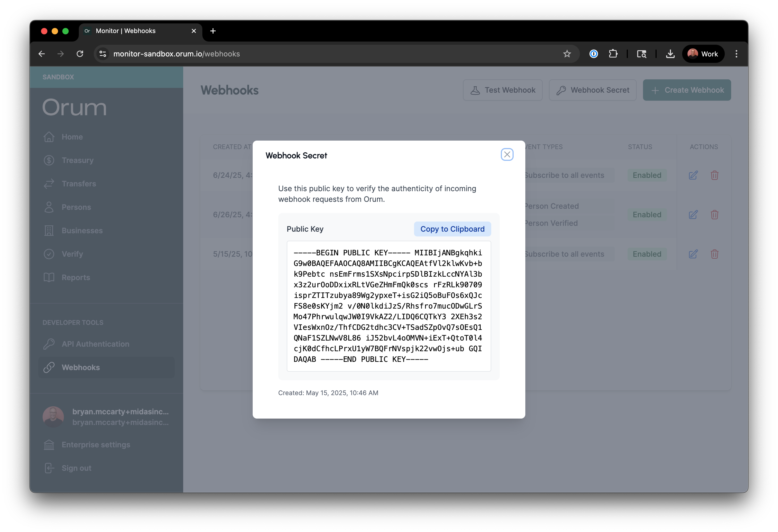Click trash icon for 6/24/25 webhook
The image size is (778, 532).
tap(714, 175)
